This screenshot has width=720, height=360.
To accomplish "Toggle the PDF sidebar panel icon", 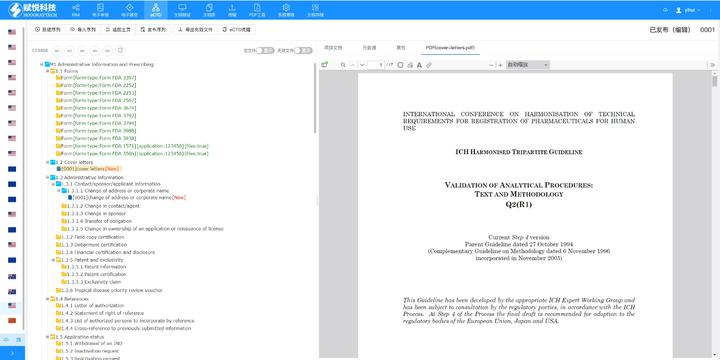I will click(325, 65).
